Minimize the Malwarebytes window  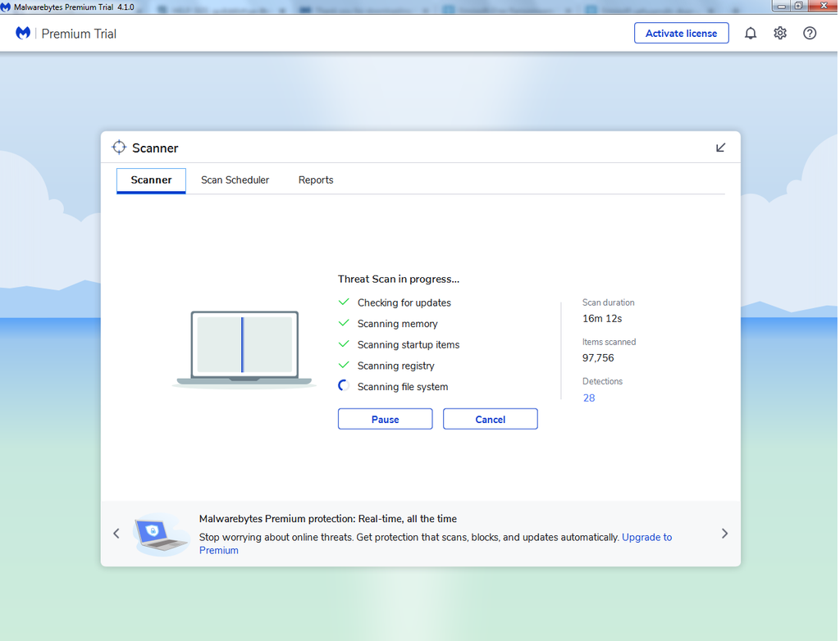pyautogui.click(x=782, y=6)
